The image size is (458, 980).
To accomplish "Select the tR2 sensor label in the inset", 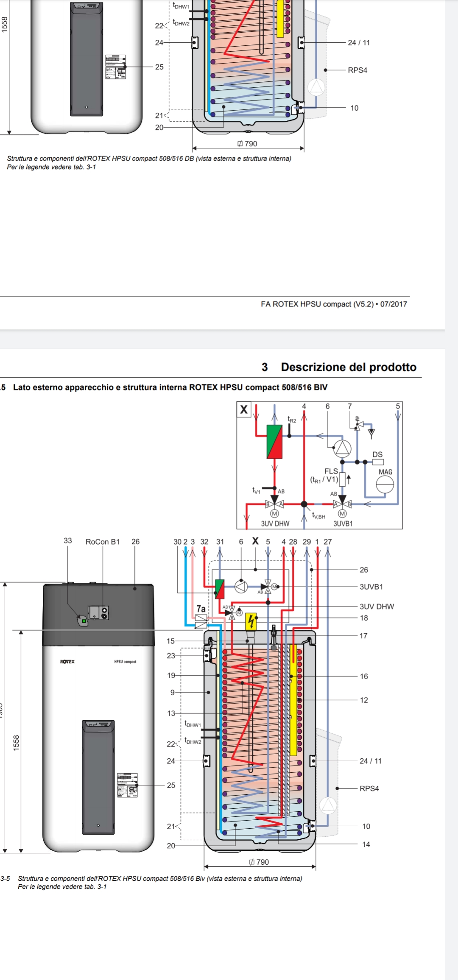I will [x=292, y=420].
